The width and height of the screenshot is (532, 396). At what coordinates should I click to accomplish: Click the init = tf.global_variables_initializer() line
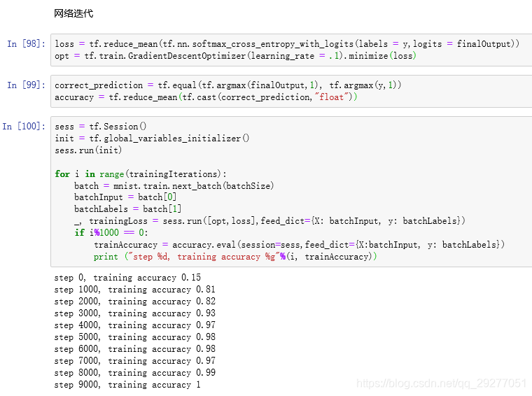tap(152, 139)
